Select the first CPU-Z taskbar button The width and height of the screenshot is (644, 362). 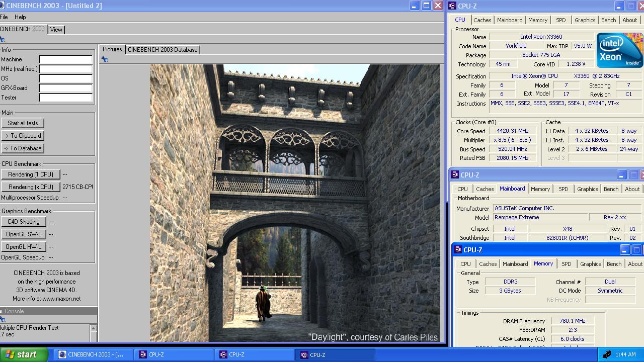click(x=174, y=354)
